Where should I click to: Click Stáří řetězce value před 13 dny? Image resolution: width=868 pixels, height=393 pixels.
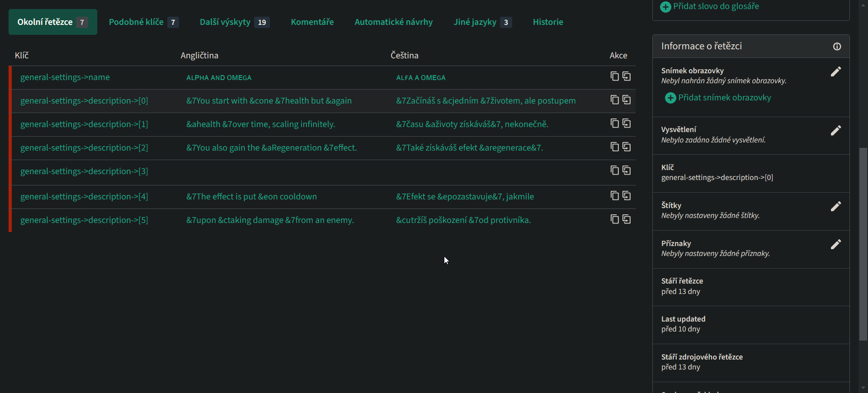pos(681,292)
